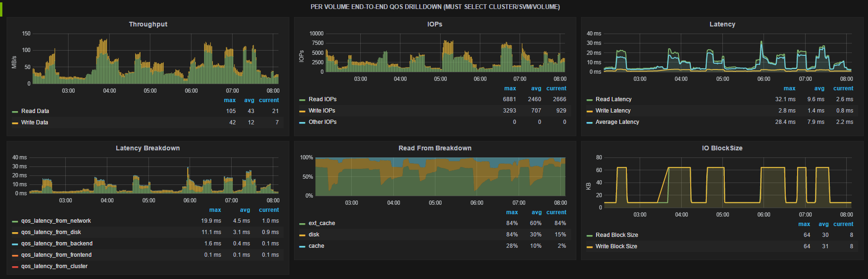868x279 pixels.
Task: Open color picker for Write Block Size swatch
Action: coord(590,247)
